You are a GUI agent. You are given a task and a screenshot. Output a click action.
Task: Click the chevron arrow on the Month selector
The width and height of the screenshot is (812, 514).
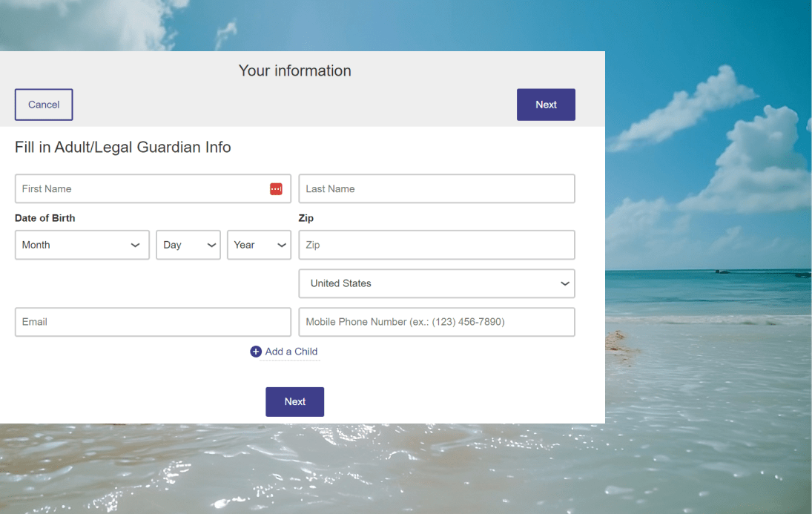[136, 246]
